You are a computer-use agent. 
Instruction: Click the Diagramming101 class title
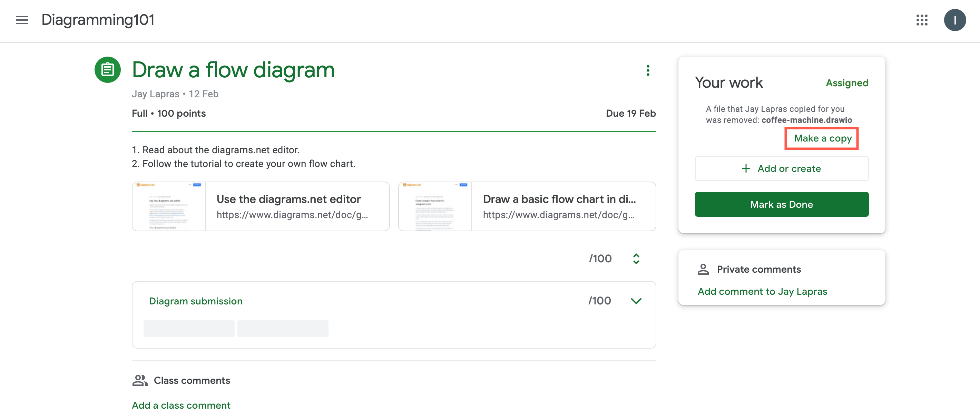[x=98, y=20]
